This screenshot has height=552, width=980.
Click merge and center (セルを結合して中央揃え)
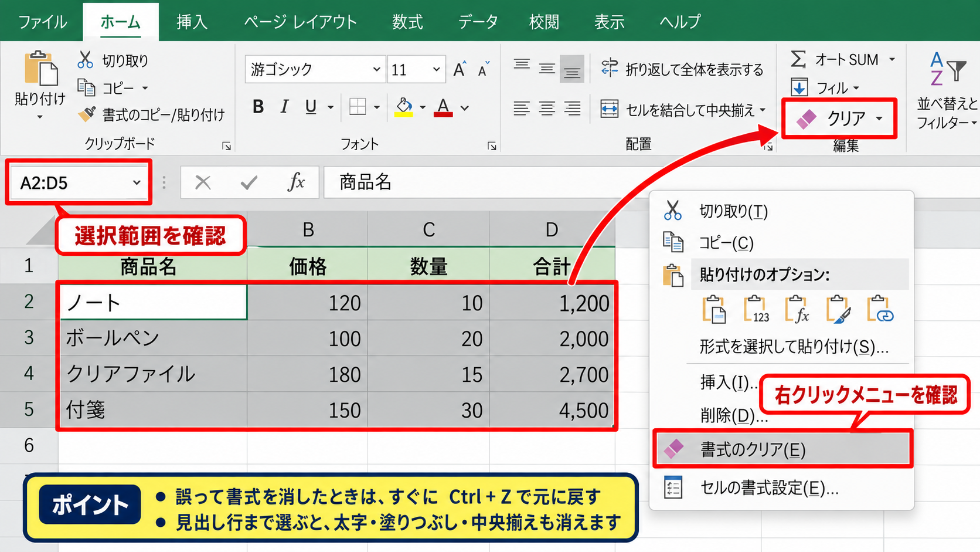[x=683, y=109]
